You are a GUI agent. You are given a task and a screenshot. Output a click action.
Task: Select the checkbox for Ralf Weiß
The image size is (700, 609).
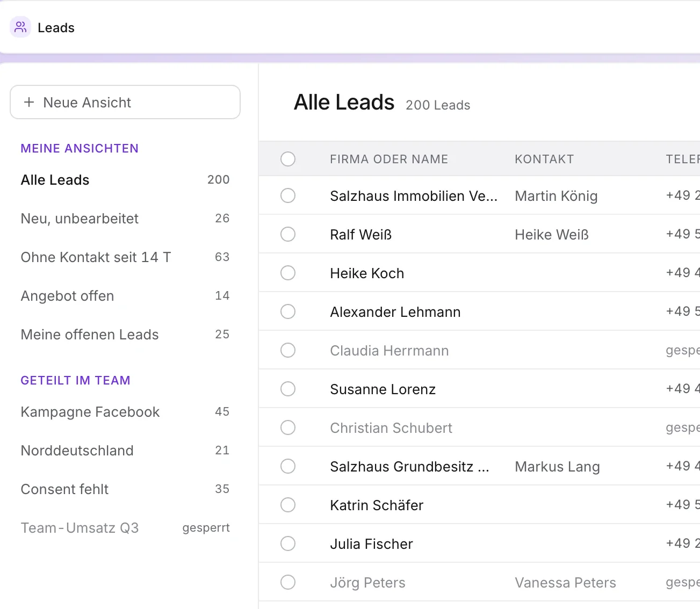288,234
